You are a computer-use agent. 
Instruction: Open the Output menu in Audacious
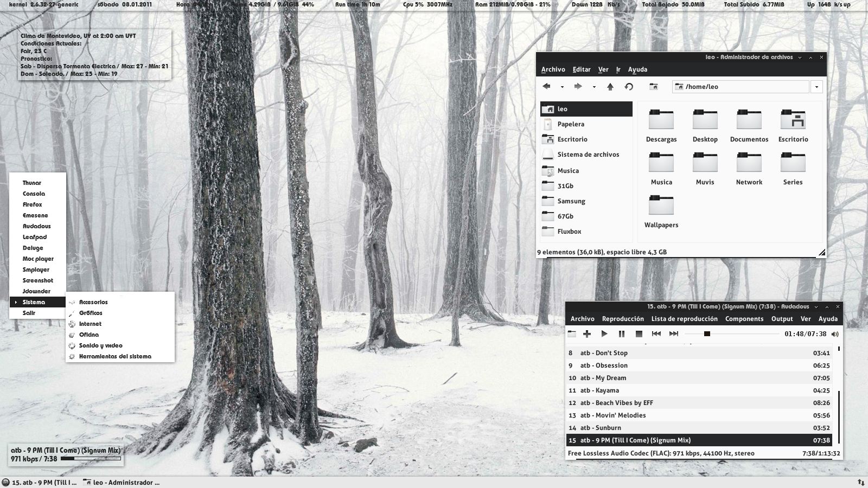(x=782, y=319)
